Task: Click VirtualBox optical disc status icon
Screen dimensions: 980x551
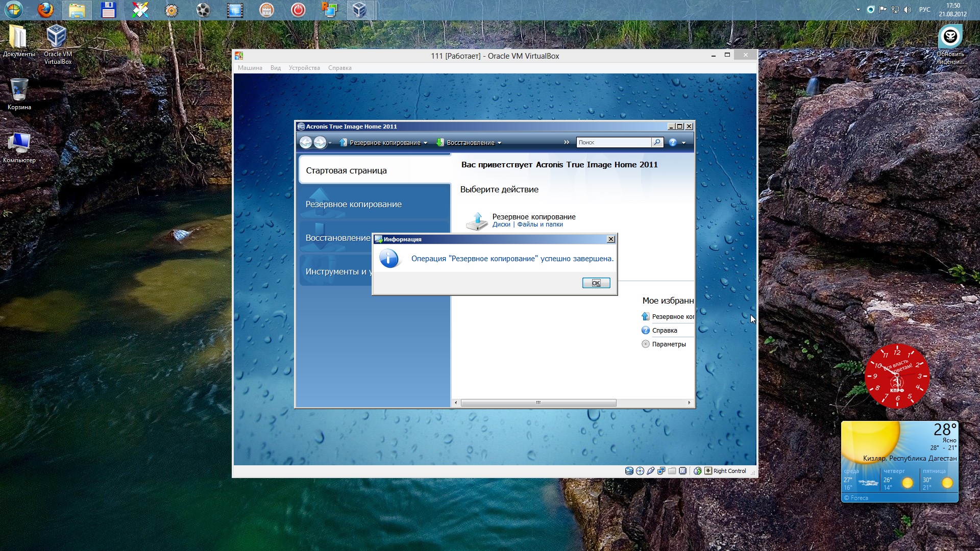Action: [640, 471]
